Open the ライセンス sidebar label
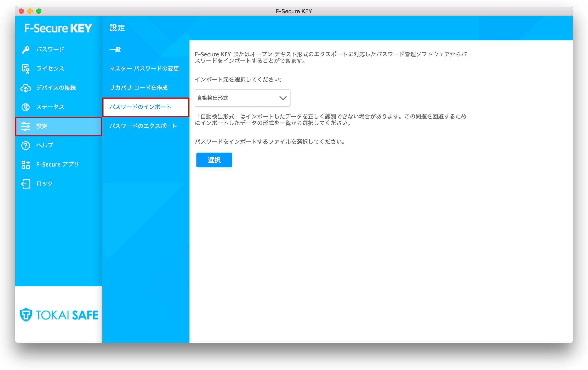Screen dimensions: 588x370 coord(50,69)
